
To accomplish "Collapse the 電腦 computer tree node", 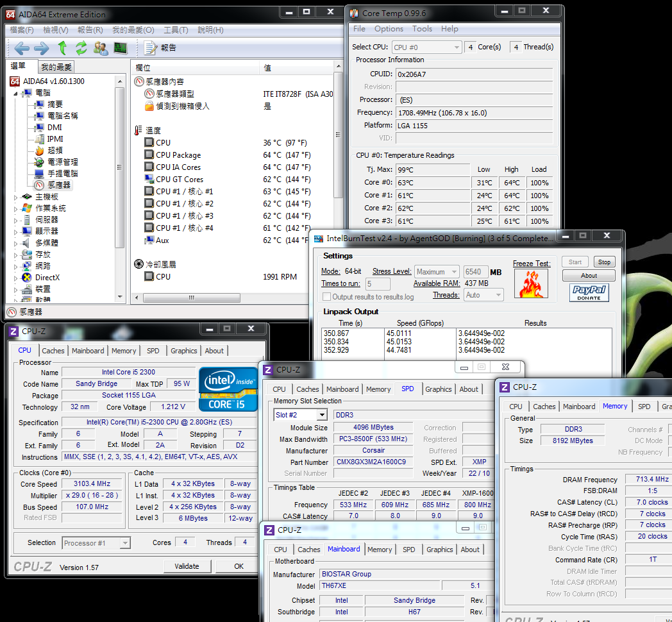I will coord(15,93).
